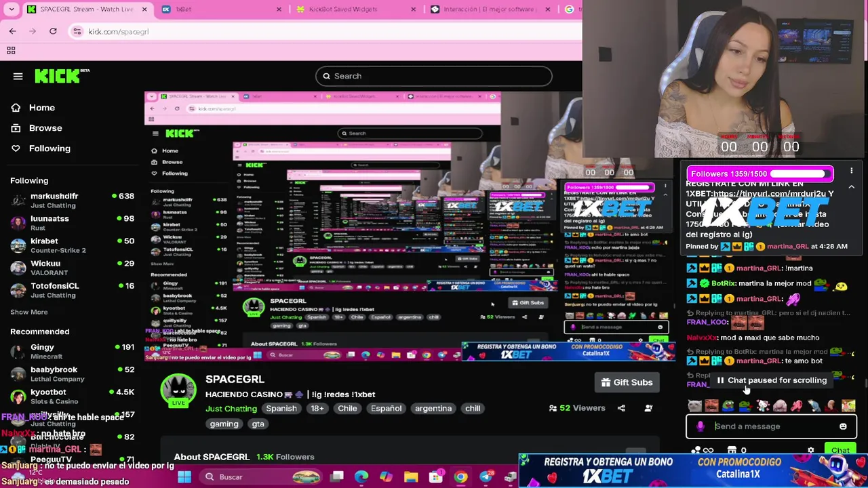Open the Windows Start menu
Screen dimensions: 868x488
click(184, 476)
